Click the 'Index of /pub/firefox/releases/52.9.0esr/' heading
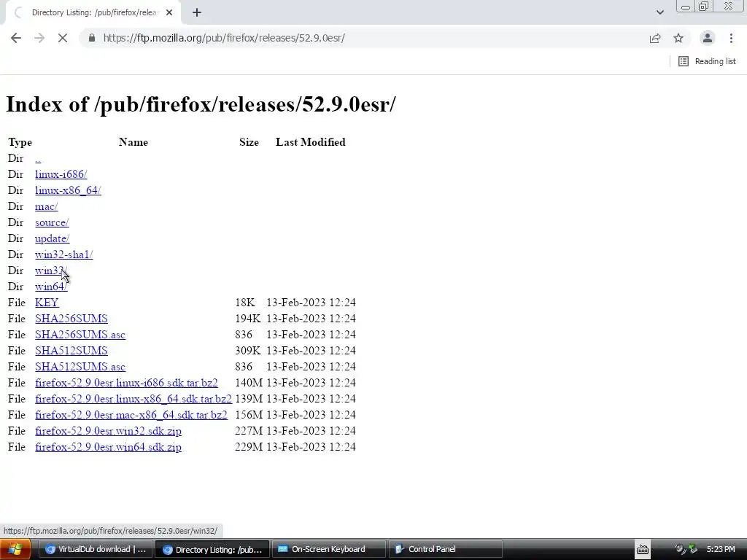 click(201, 104)
